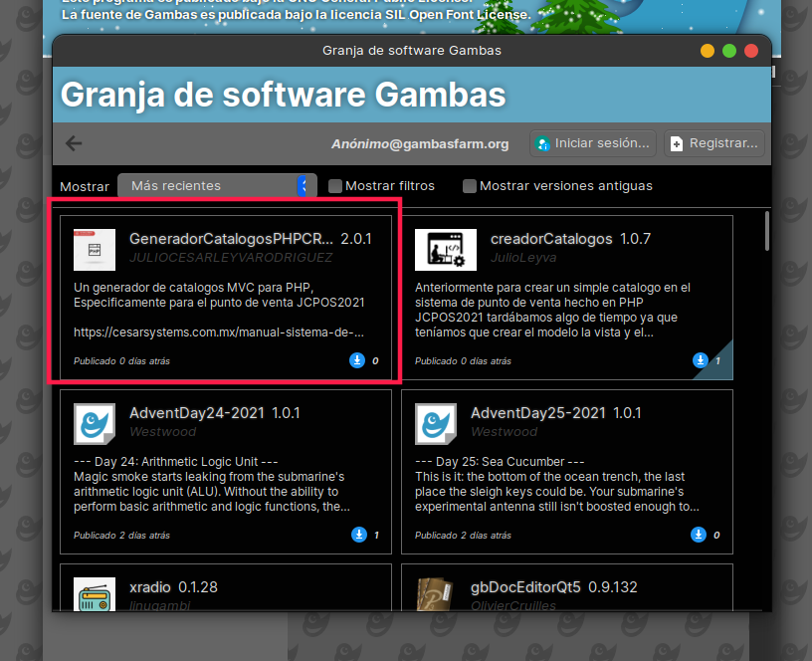Click the creadorCatalogos package icon
The image size is (812, 661).
439,249
